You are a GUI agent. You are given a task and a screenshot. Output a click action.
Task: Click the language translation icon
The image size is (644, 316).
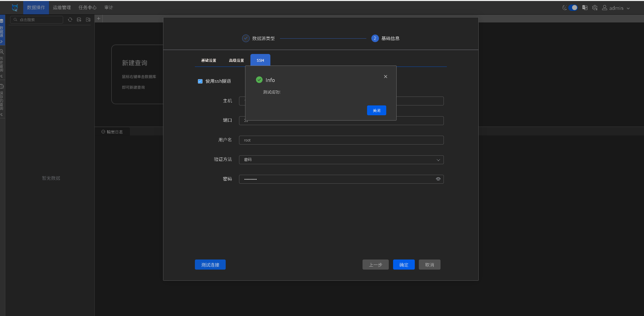(585, 8)
